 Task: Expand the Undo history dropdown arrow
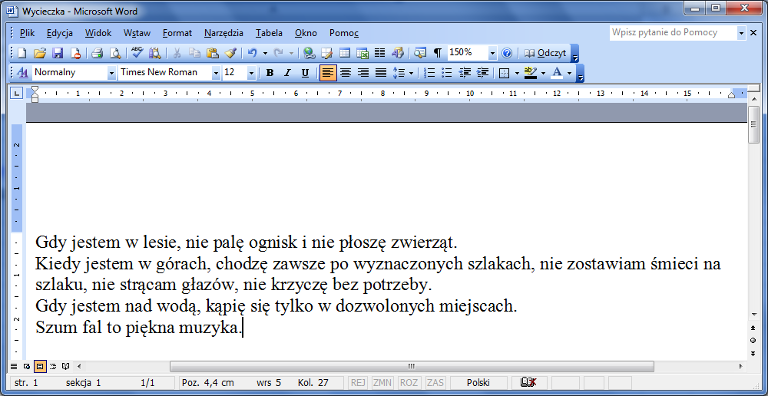[265, 53]
